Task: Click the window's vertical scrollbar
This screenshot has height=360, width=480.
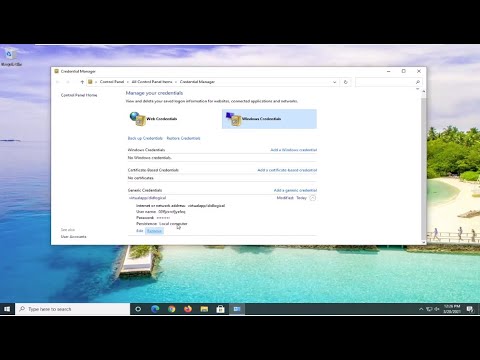Action: point(424,166)
